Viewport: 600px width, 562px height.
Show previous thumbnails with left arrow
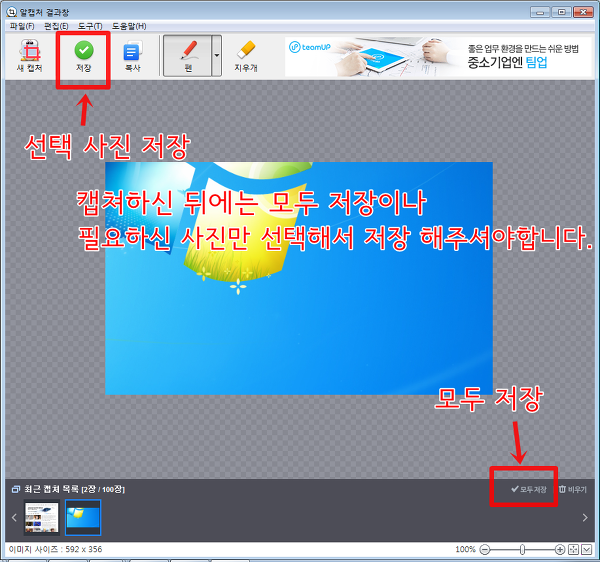coord(14,518)
